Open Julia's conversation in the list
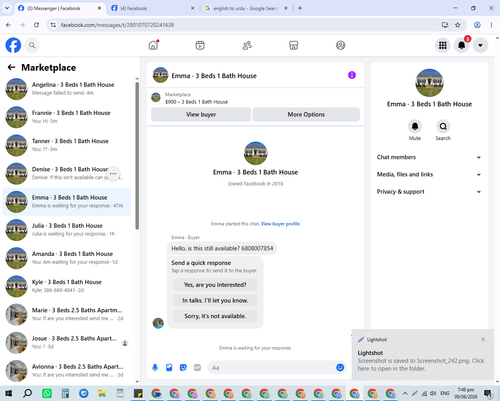The height and width of the screenshot is (401, 500). (x=67, y=230)
